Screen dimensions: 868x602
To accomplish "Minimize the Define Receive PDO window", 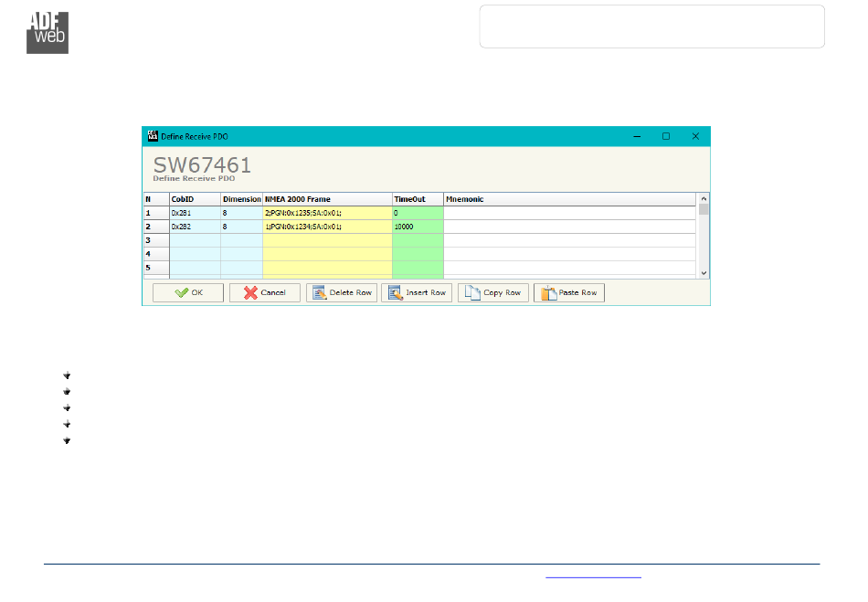I will [637, 136].
